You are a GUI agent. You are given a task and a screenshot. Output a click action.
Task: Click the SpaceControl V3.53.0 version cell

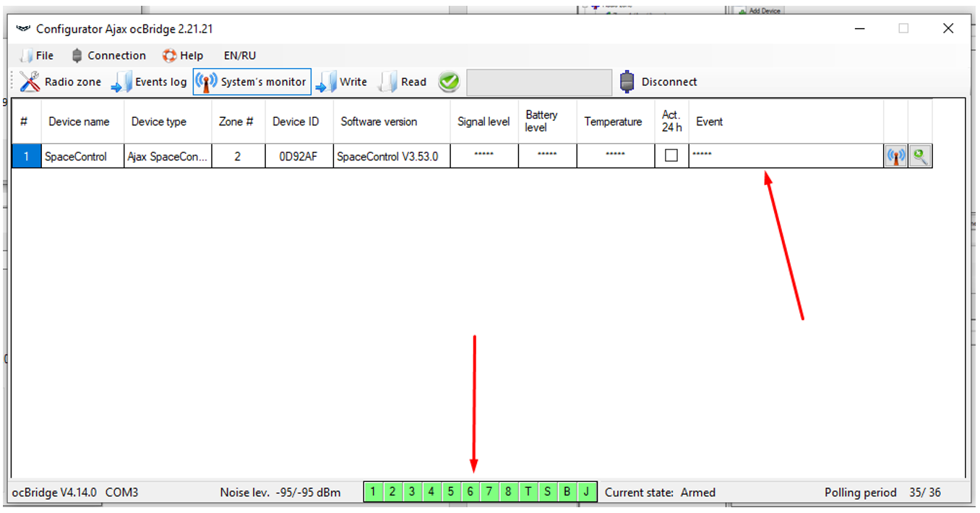[392, 156]
